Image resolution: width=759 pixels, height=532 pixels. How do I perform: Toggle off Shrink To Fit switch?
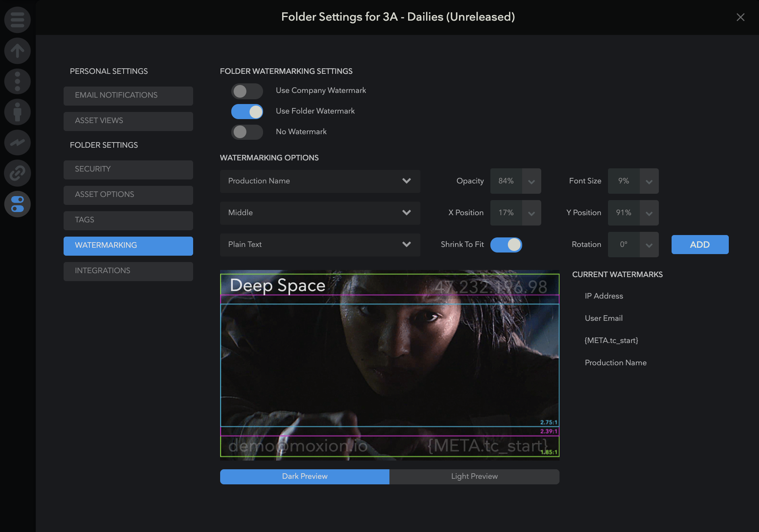(506, 245)
